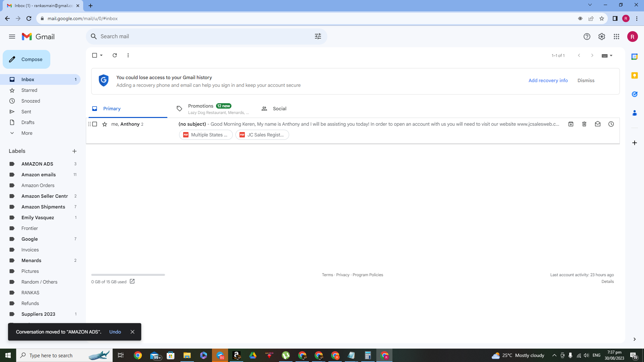Show hidden system tray icons
The width and height of the screenshot is (644, 362).
pyautogui.click(x=554, y=355)
